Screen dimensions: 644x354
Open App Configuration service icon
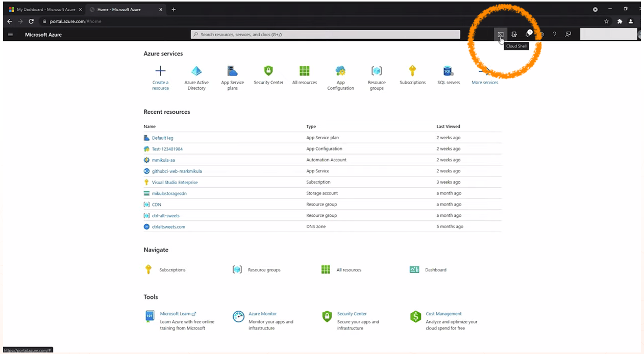pyautogui.click(x=340, y=70)
